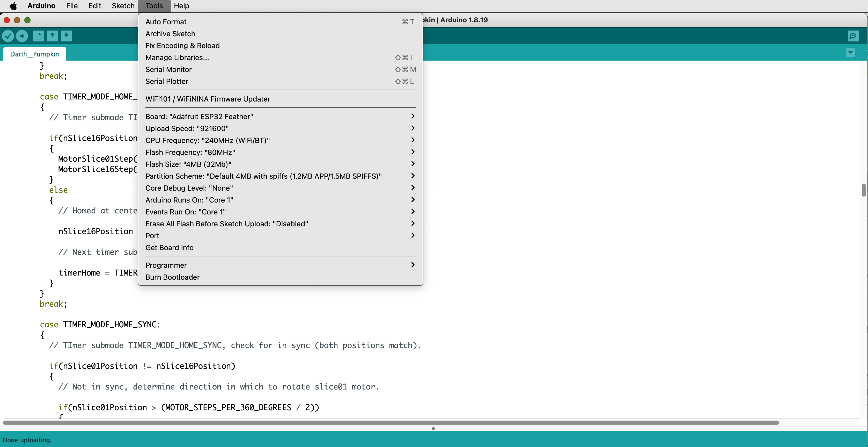Open the Sketch menu
The image size is (868, 447).
pos(123,6)
